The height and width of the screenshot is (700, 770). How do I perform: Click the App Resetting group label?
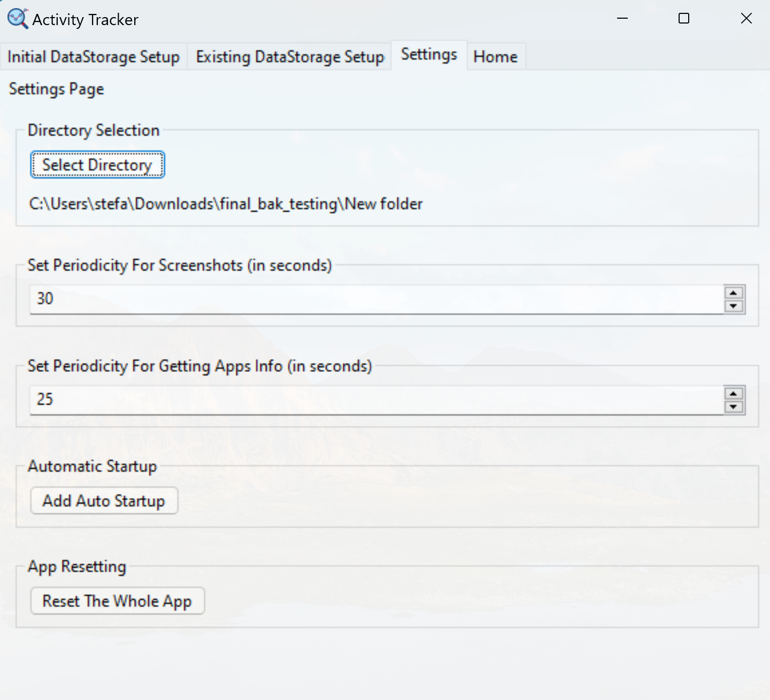(77, 567)
